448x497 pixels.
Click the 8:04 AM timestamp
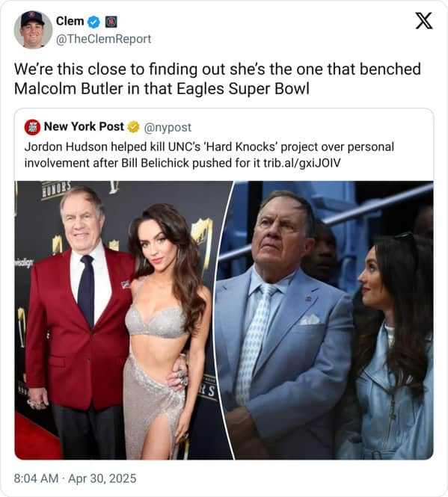[36, 478]
